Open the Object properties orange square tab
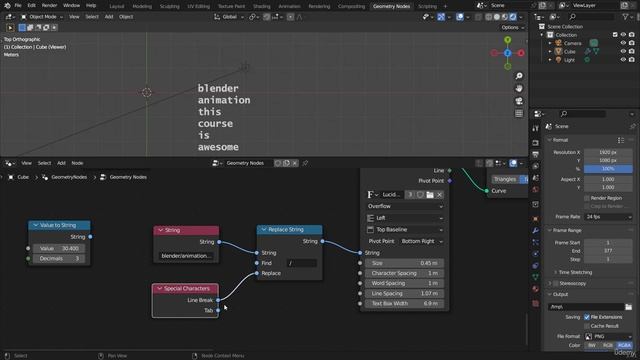 536,219
